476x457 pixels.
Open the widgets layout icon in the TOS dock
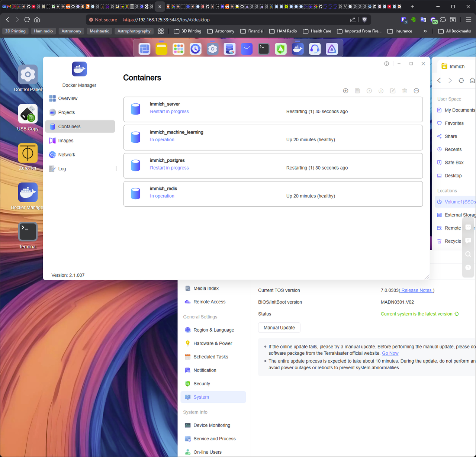145,49
